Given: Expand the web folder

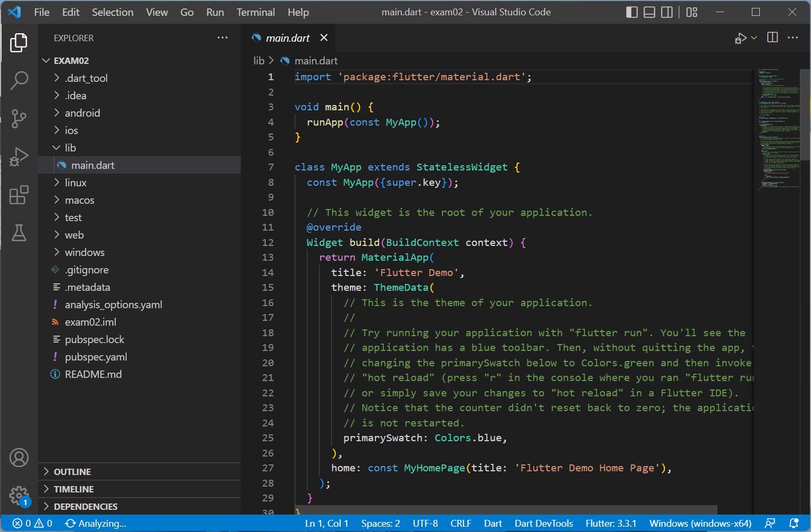Looking at the screenshot, I should point(139,235).
